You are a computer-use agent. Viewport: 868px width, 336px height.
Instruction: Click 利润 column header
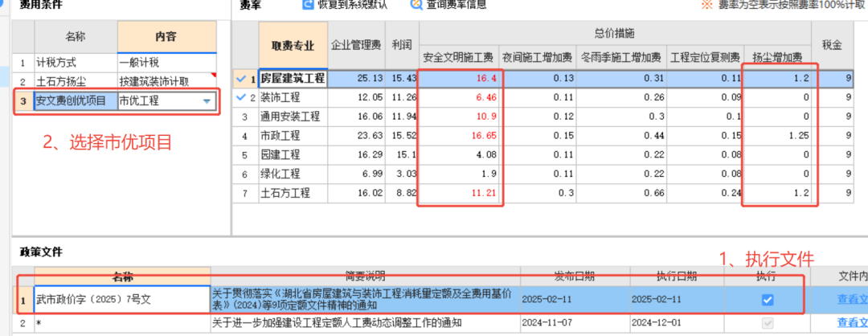click(401, 45)
